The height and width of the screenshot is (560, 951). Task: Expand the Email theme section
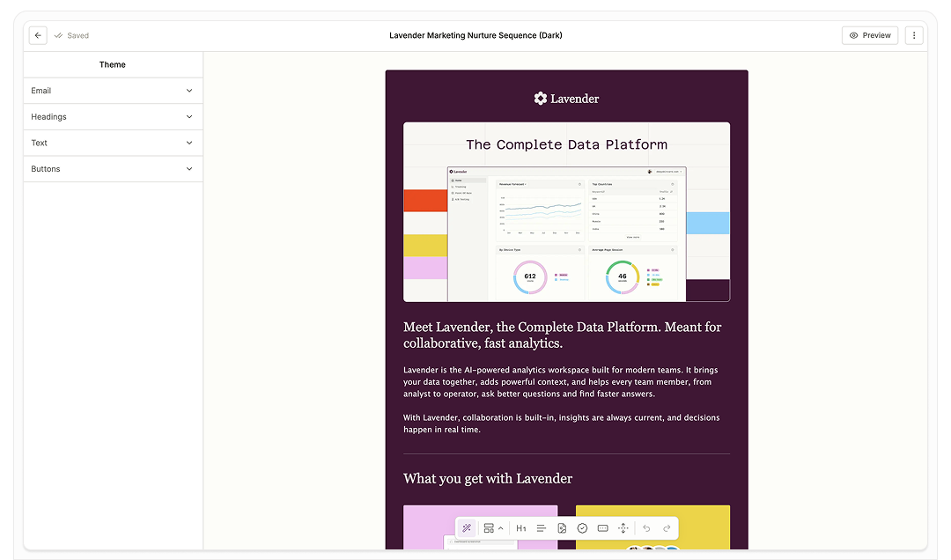point(113,91)
